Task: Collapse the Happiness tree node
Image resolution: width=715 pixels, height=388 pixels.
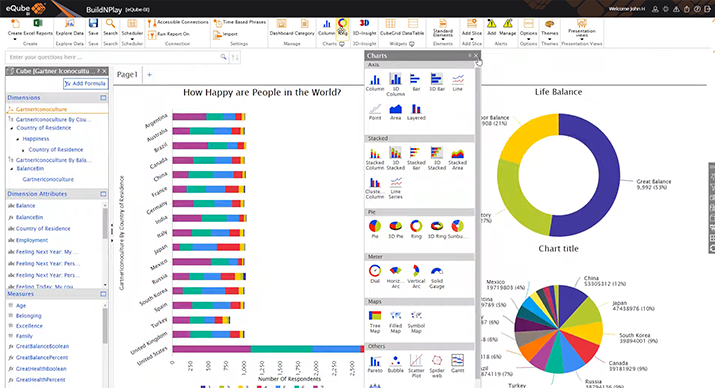Action: (x=18, y=139)
